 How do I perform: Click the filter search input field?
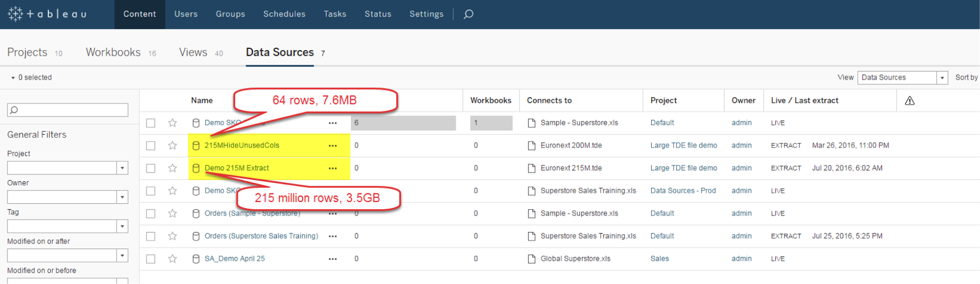click(x=67, y=110)
